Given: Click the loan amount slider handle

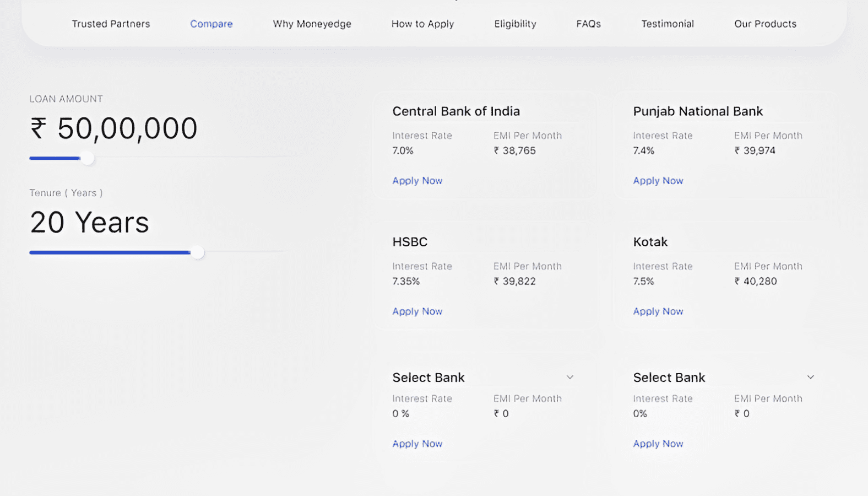Looking at the screenshot, I should click(87, 159).
